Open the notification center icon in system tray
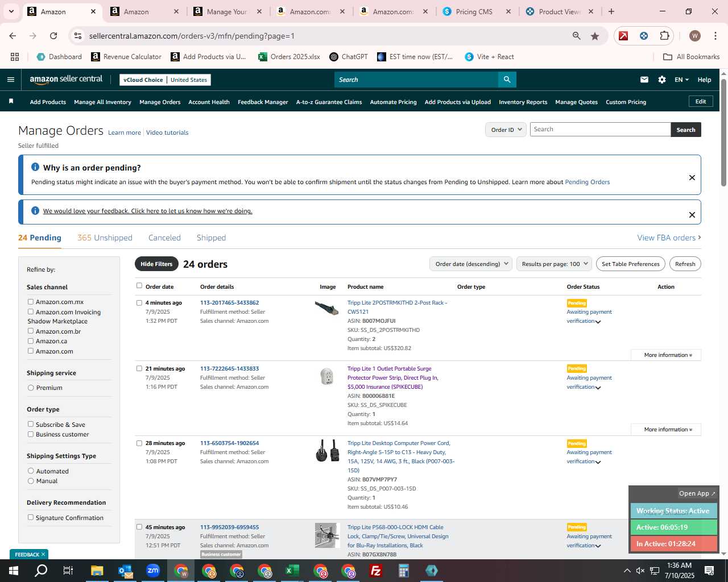 709,571
